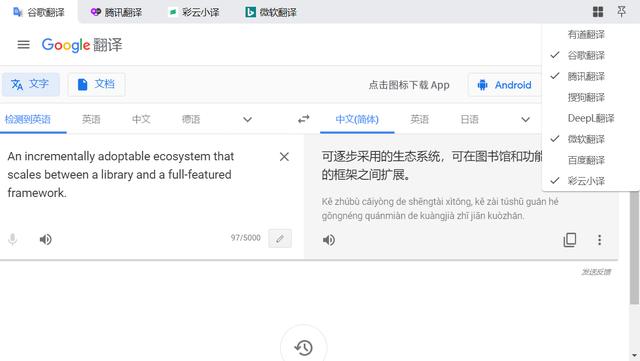Listen to the translated text speaker icon

(x=329, y=240)
